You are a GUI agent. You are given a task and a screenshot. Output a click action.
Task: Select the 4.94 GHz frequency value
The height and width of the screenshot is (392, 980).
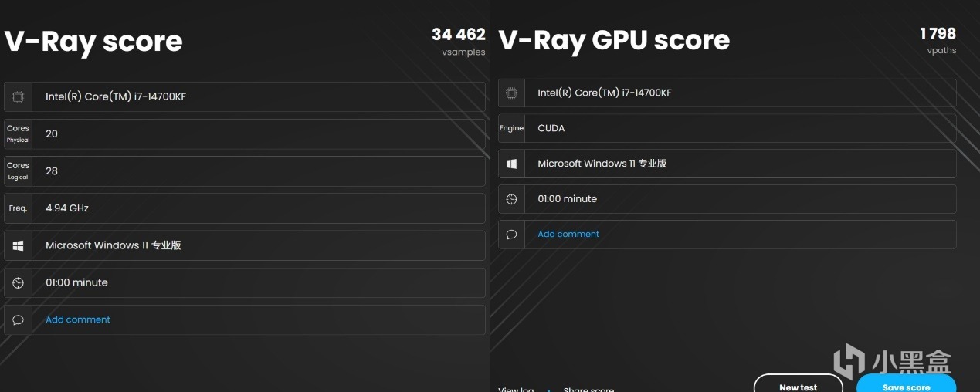tap(67, 208)
